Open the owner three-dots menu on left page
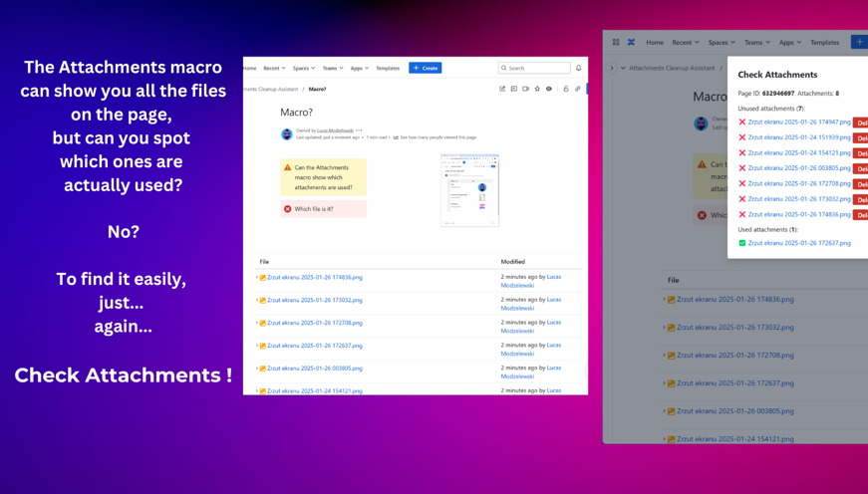The width and height of the screenshot is (868, 494). [359, 130]
